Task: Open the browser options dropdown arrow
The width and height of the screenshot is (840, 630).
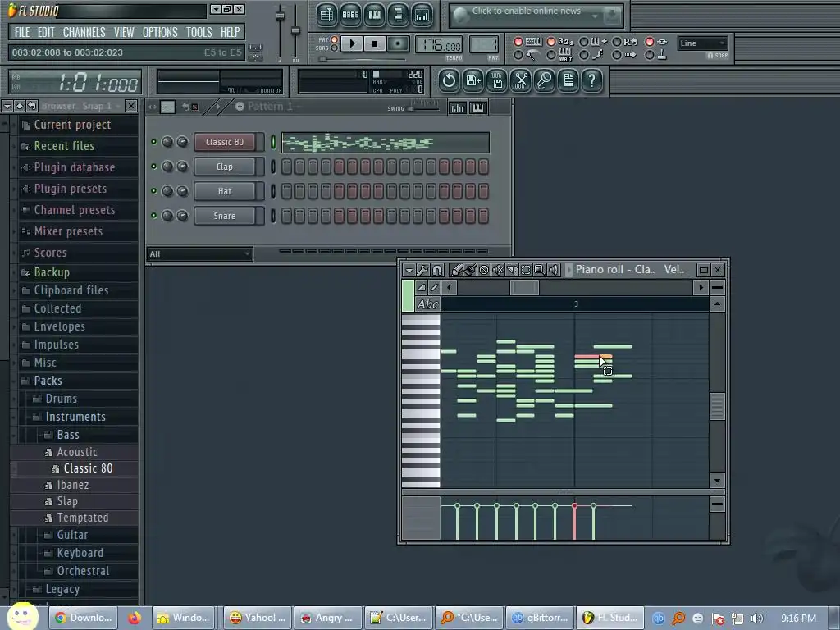Action: [x=7, y=106]
